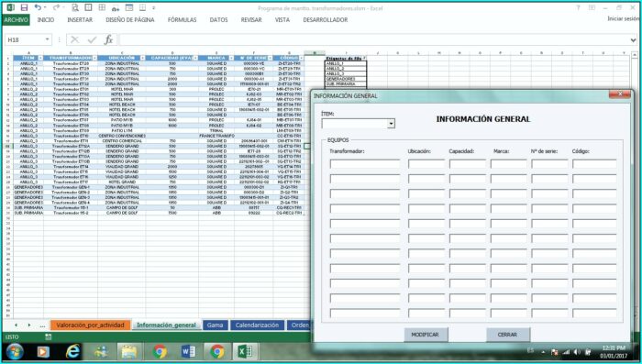Open the Calendarización sheet tab
642x364 pixels.
[257, 325]
